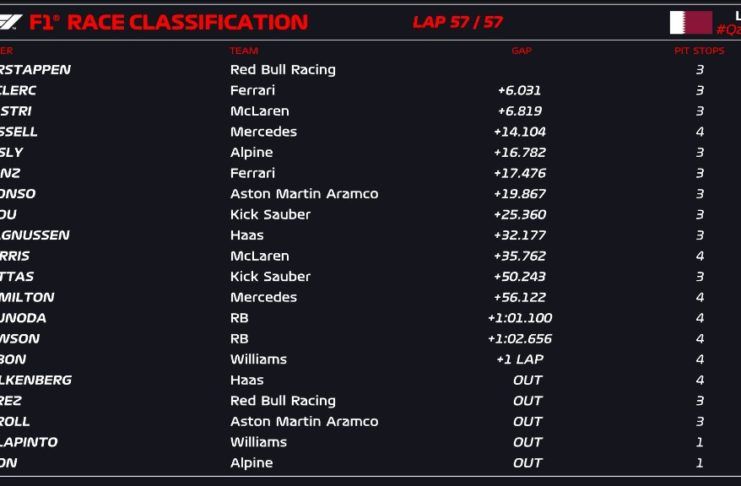Choose Aston Martin Aramco in +19.867 row
The image size is (741, 486).
click(304, 194)
